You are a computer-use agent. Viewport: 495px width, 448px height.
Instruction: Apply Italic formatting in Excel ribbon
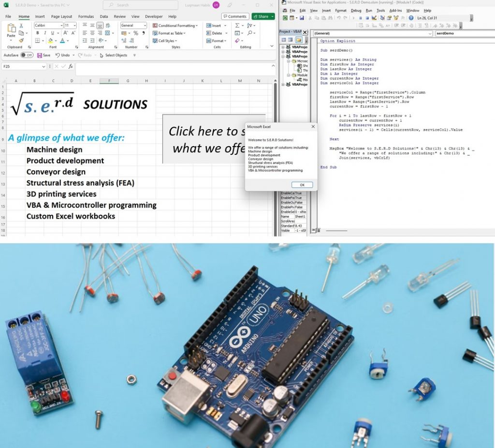45,33
